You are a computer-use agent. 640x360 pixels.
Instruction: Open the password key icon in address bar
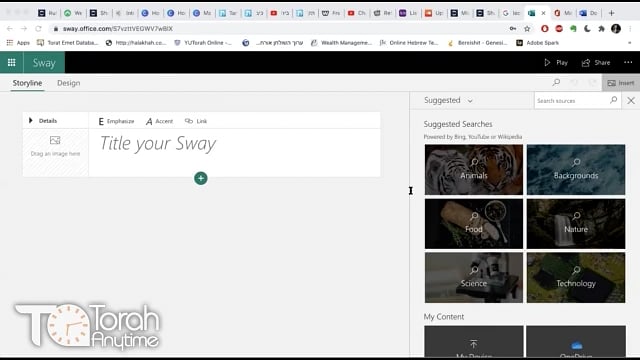(x=513, y=29)
